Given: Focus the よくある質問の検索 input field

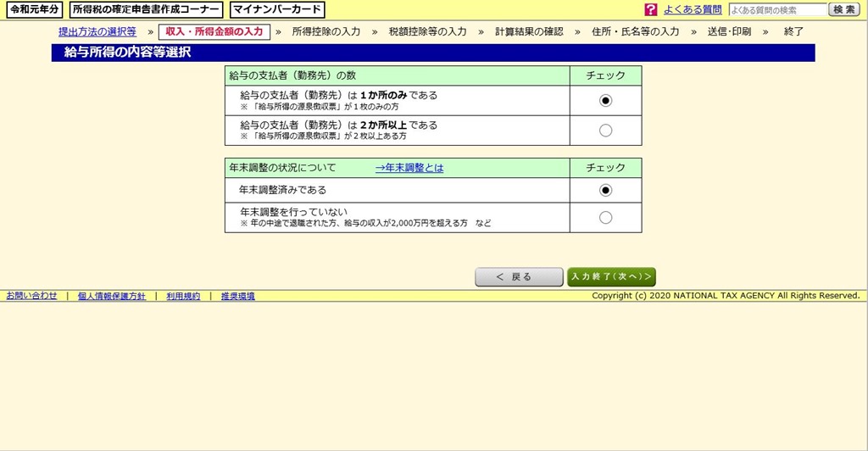Looking at the screenshot, I should click(778, 10).
